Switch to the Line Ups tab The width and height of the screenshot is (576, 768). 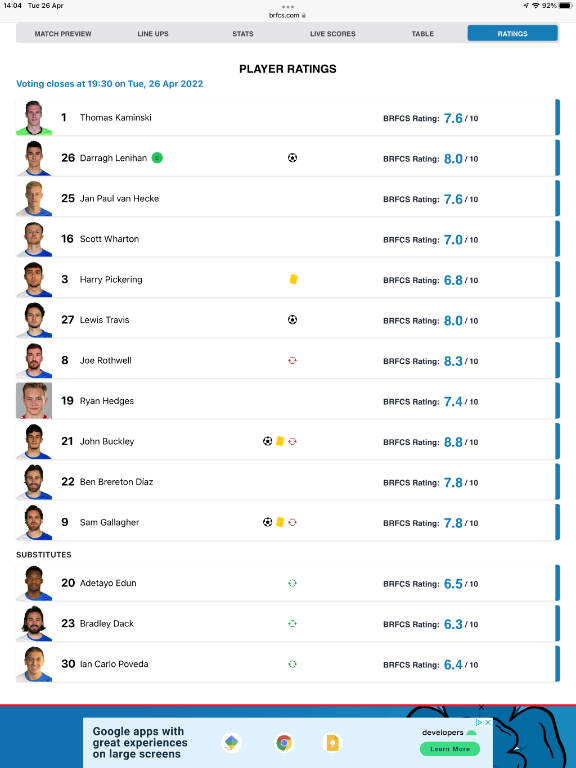coord(153,34)
